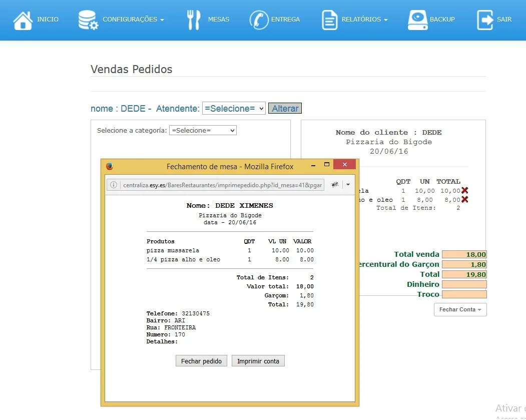This screenshot has width=526, height=420.
Task: Click the Garçon percentage field 1,80
Action: pyautogui.click(x=464, y=264)
